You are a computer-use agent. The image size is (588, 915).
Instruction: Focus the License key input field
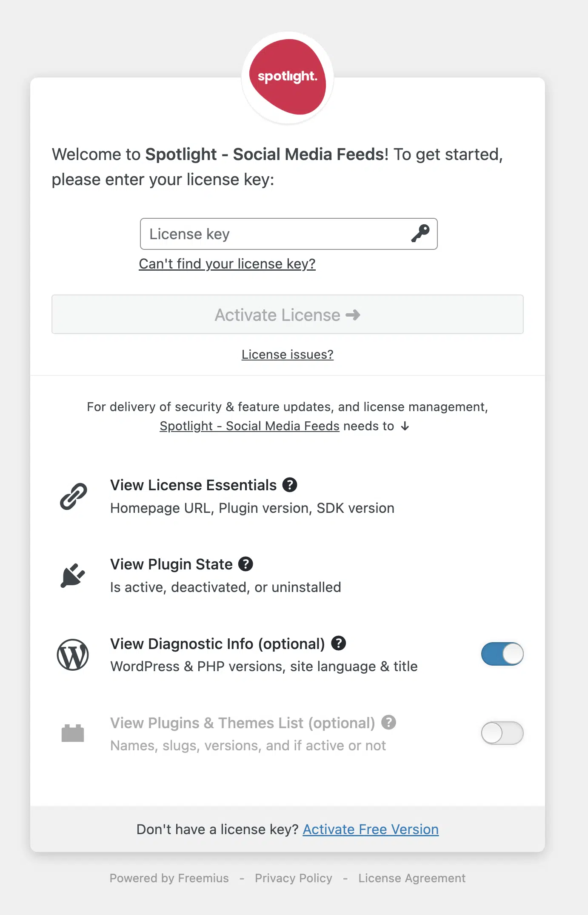pos(288,234)
